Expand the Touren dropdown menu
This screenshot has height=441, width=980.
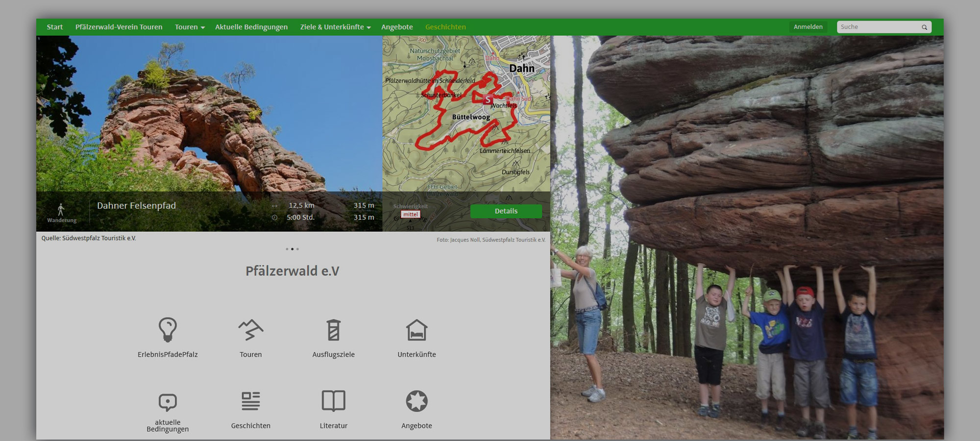(189, 27)
